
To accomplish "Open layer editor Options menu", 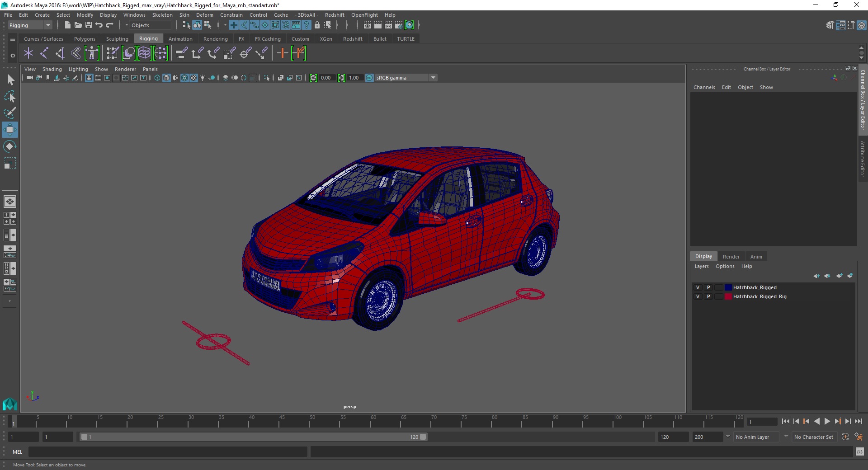I will point(725,266).
